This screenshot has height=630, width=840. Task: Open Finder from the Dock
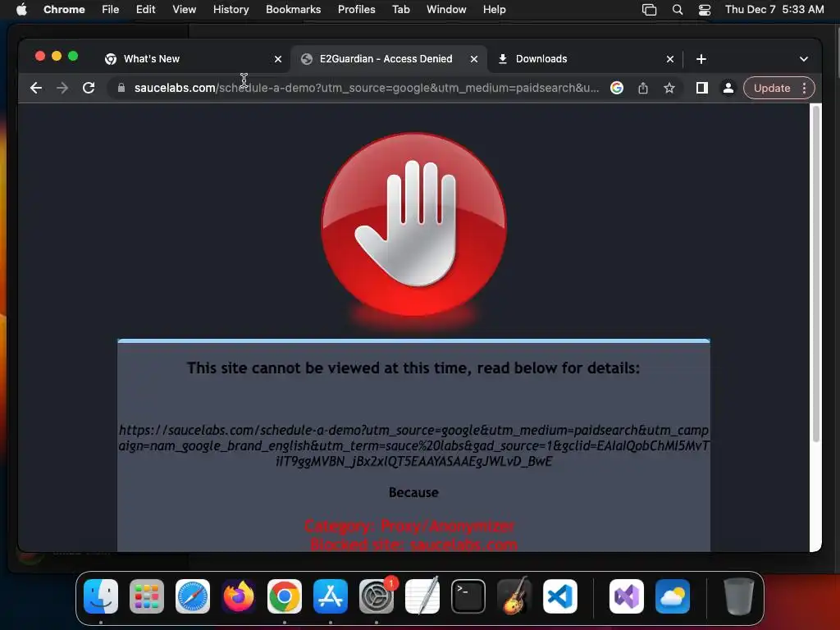(x=101, y=596)
